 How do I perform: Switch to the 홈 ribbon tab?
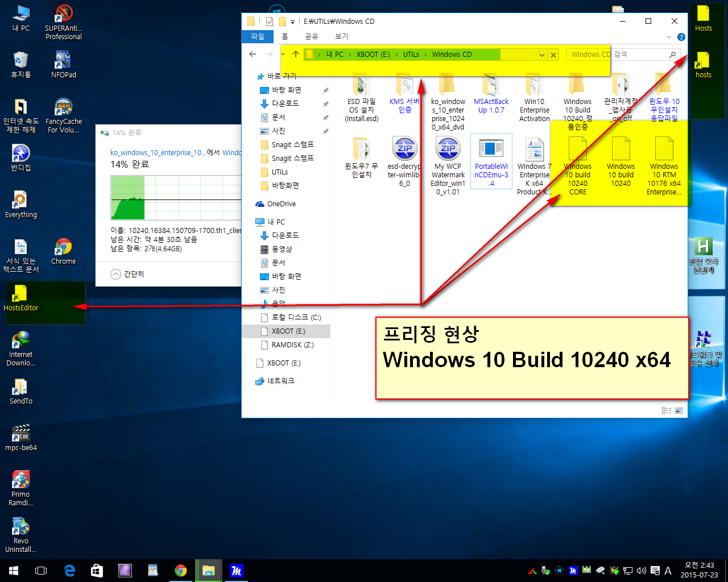click(285, 36)
